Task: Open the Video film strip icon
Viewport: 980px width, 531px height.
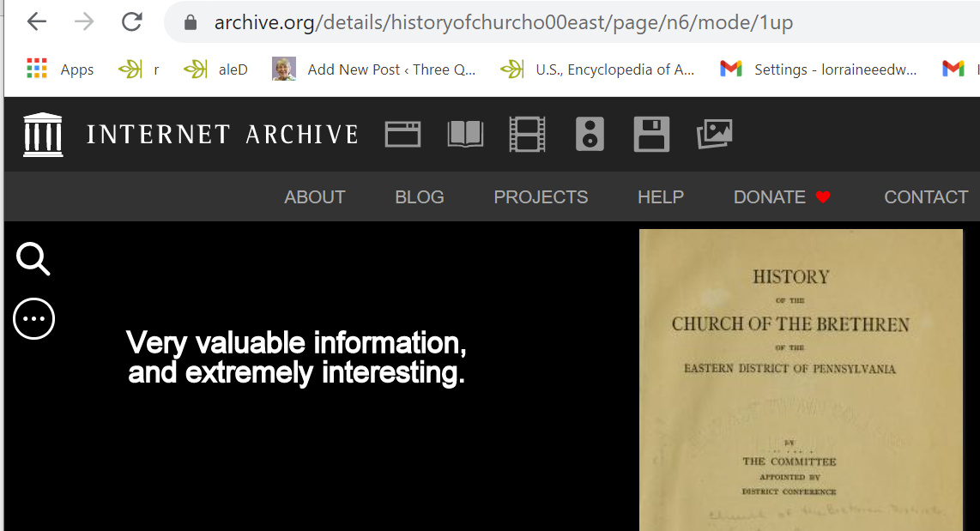Action: click(527, 135)
